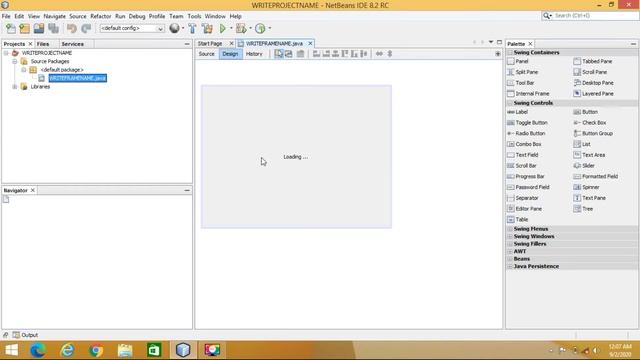Viewport: 640px width, 360px height.
Task: Click the Clean and Build Project icon
Action: click(207, 28)
